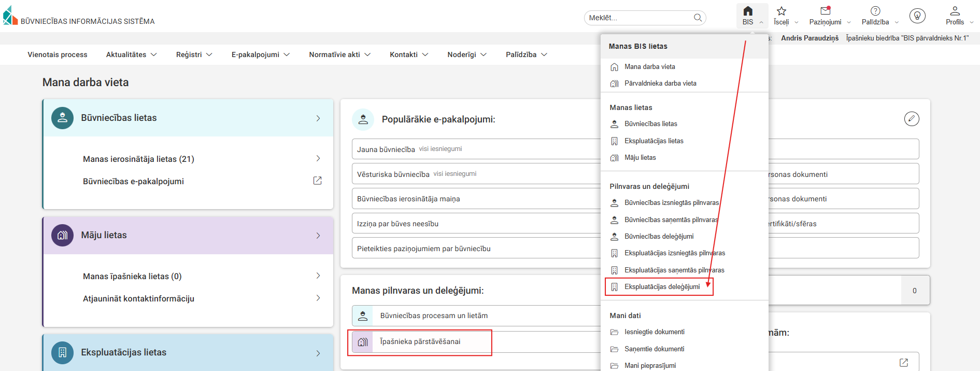The width and height of the screenshot is (980, 371).
Task: Click the search magnifier icon
Action: pyautogui.click(x=698, y=18)
